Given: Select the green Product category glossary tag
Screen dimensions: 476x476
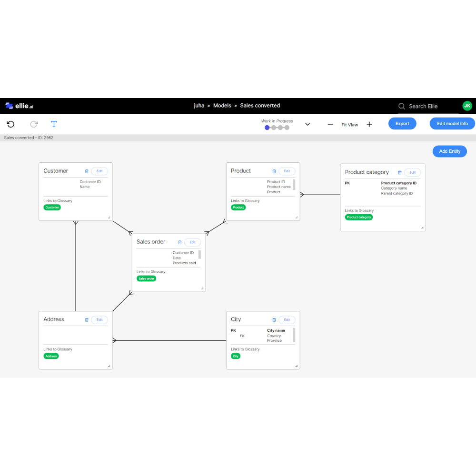Looking at the screenshot, I should coord(358,217).
